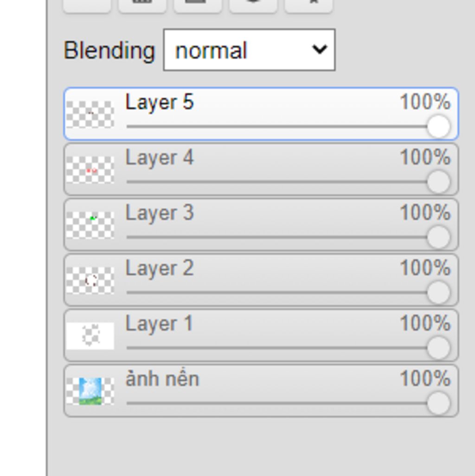The image size is (475, 476).
Task: Click the ảnh nền layer thumbnail
Action: (90, 391)
